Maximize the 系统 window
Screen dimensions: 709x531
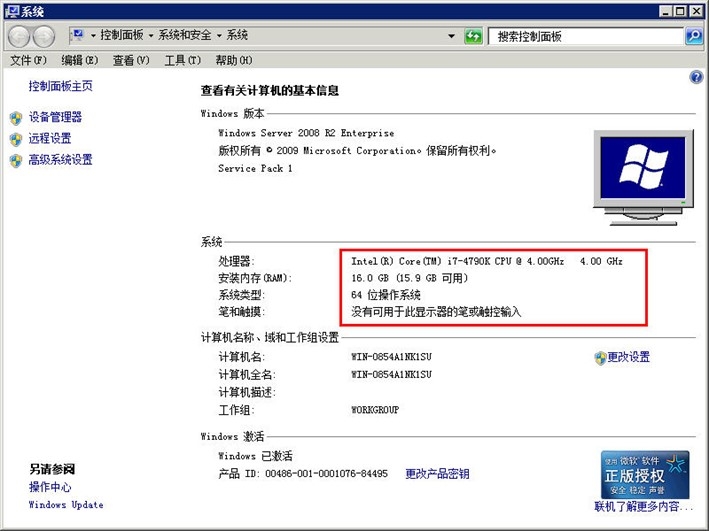pos(680,11)
